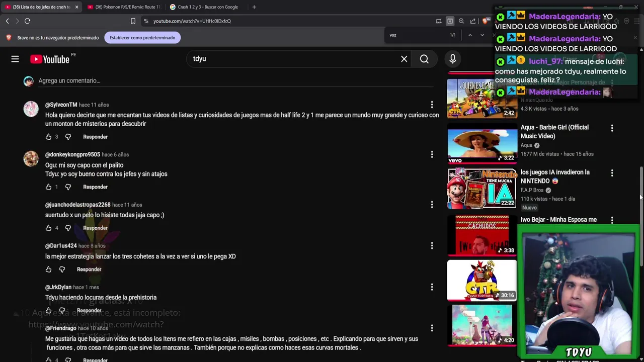Like the @juanchodelastropas2268 comment
Image resolution: width=644 pixels, height=362 pixels.
tap(48, 228)
